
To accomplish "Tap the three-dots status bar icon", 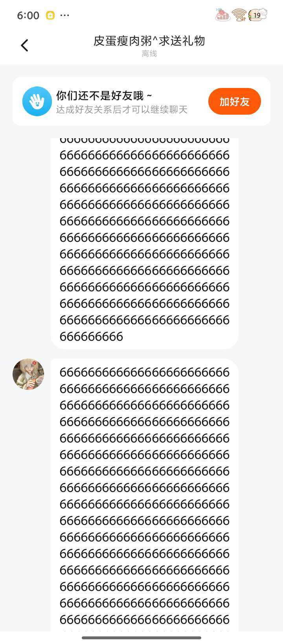I will 65,15.
